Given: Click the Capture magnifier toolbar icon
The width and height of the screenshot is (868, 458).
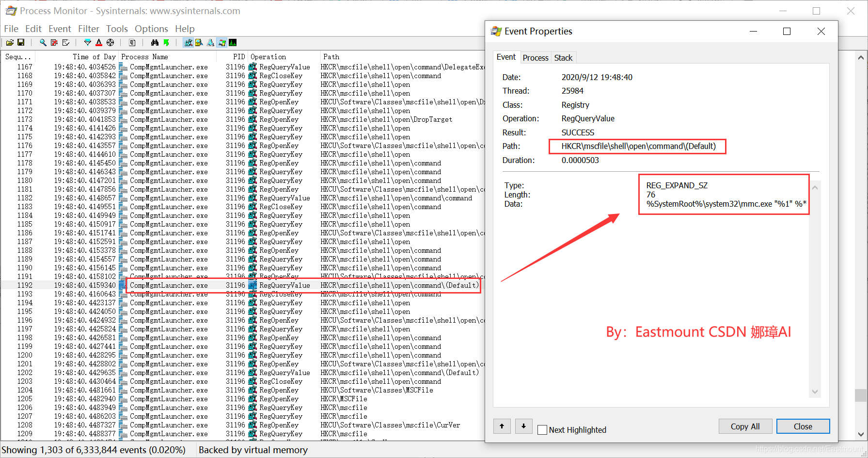Looking at the screenshot, I should [43, 43].
